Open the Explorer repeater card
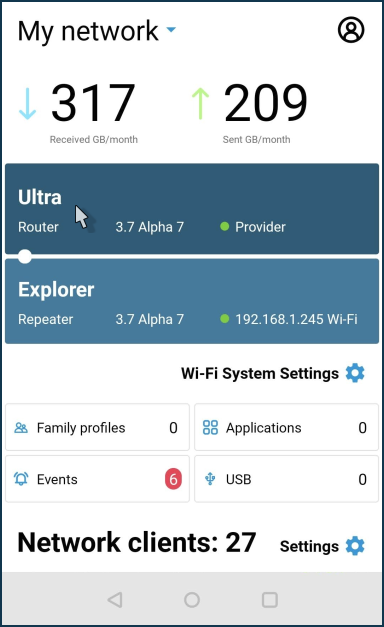The width and height of the screenshot is (384, 627). [x=192, y=301]
